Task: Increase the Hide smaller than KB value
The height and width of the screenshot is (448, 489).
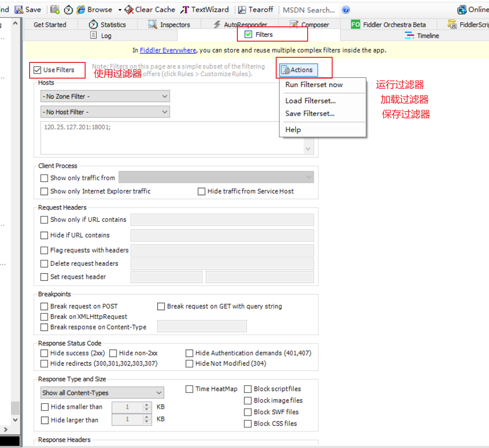Action: coord(147,405)
